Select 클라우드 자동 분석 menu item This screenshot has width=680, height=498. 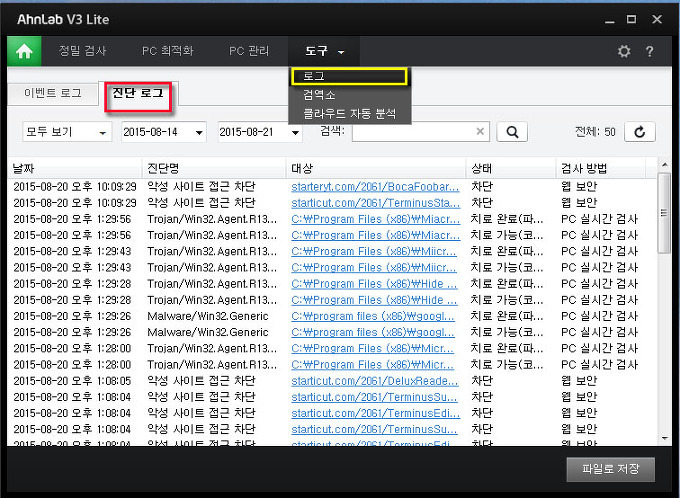point(350,114)
